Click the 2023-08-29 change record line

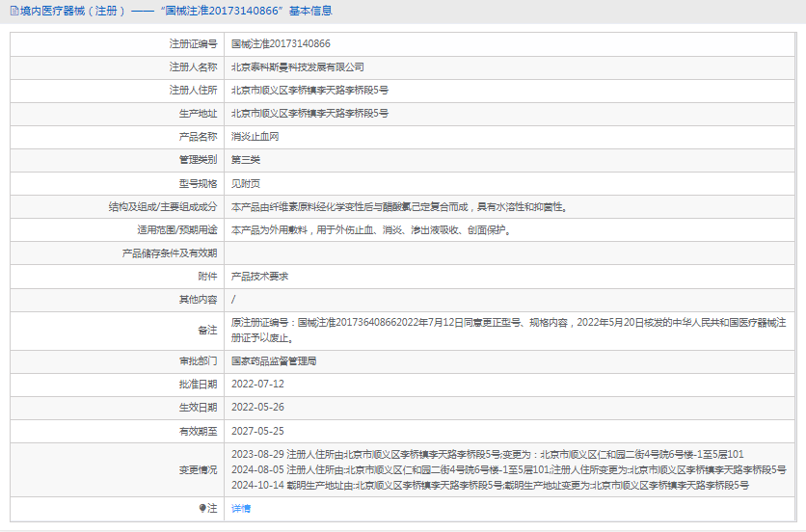487,454
